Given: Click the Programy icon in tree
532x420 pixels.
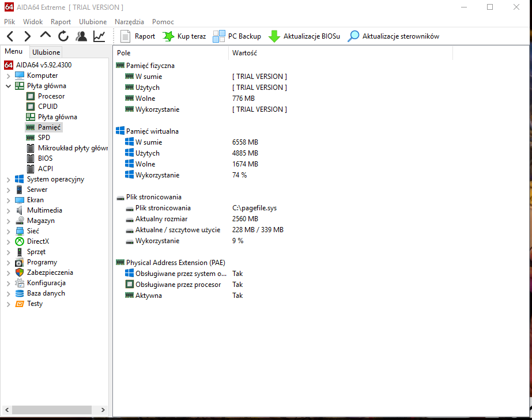Looking at the screenshot, I should click(x=20, y=262).
